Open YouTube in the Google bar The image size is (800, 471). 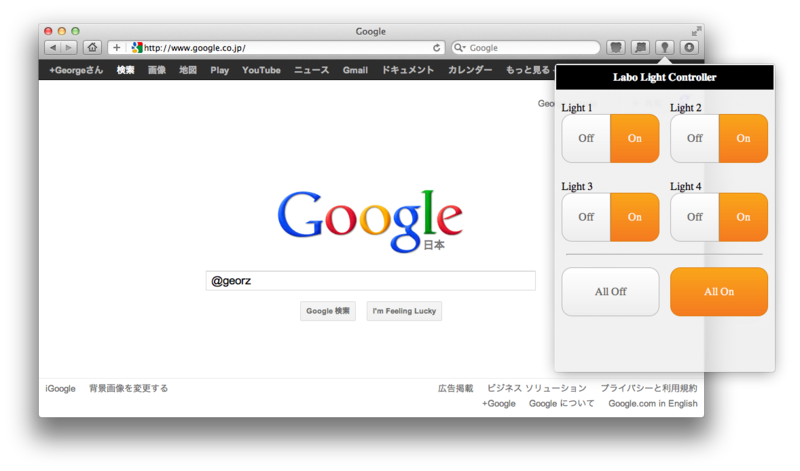point(261,70)
